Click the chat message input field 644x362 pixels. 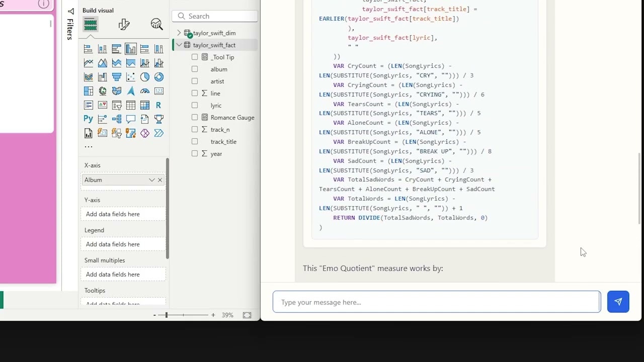coord(437,302)
